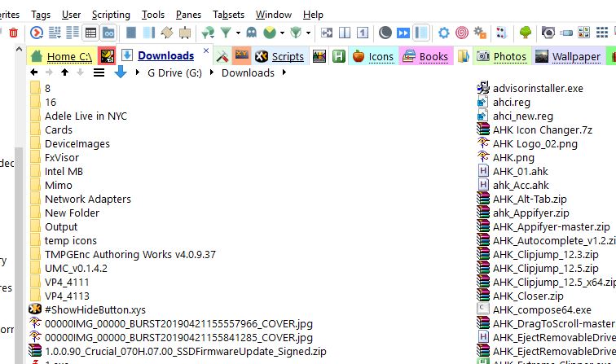The height and width of the screenshot is (364, 616).
Task: Click the left panel vertical scrollbar
Action: click(19, 255)
